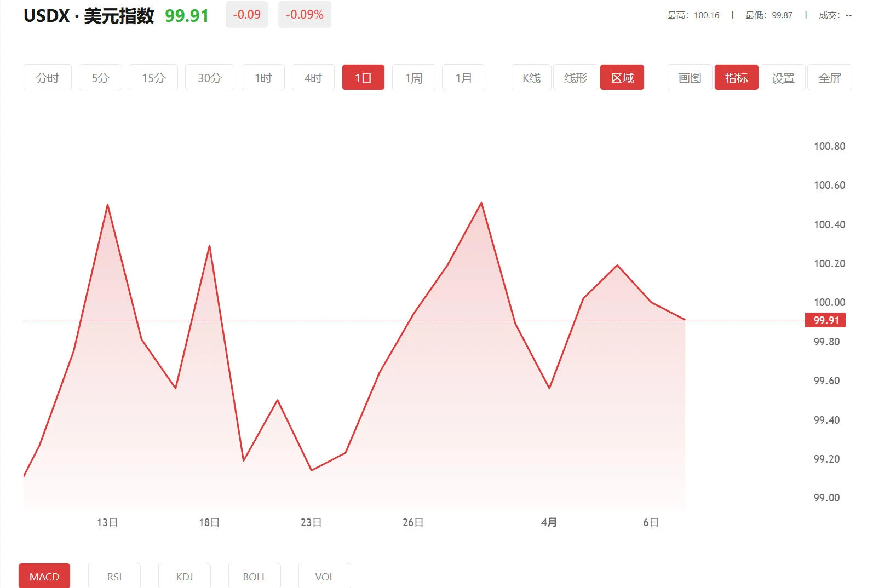873x588 pixels.
Task: Click the 99.91 current price marker
Action: 825,320
